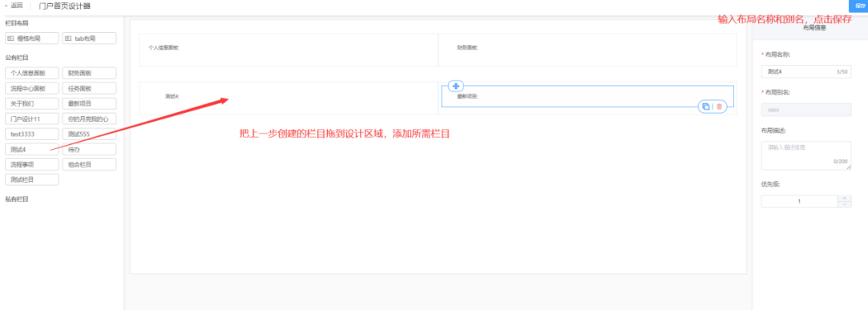Screen dimensions: 868x310
Task: Pick the 个人信息面板 column item
Action: (31, 73)
